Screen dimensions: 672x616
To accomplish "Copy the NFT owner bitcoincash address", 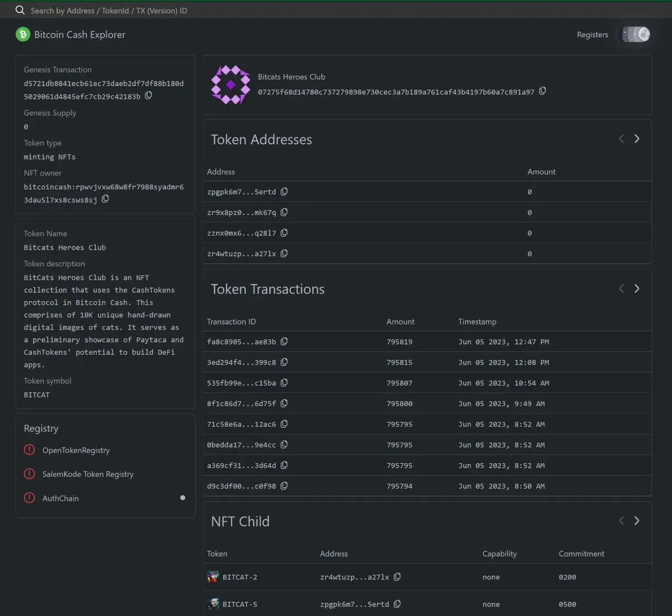I will [105, 199].
